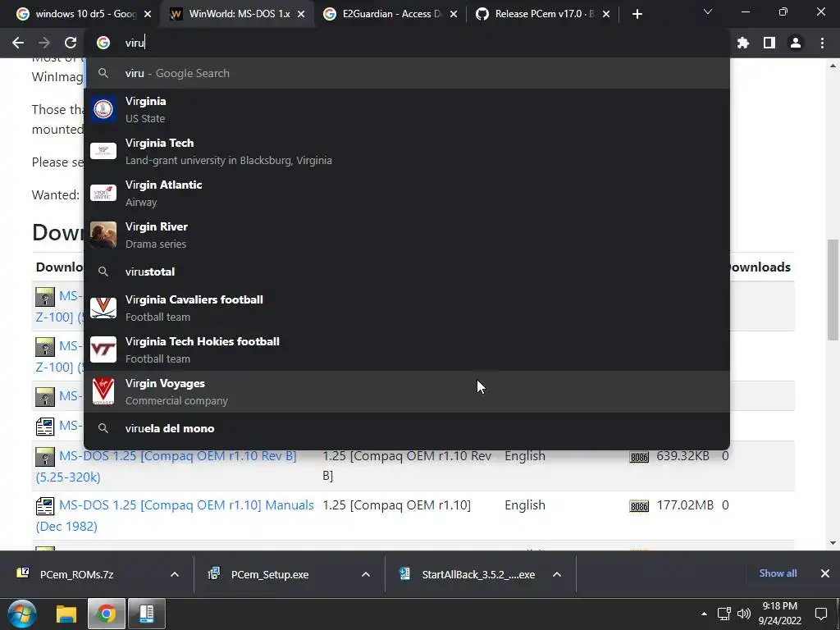Open the Chrome three-dot menu

point(822,43)
